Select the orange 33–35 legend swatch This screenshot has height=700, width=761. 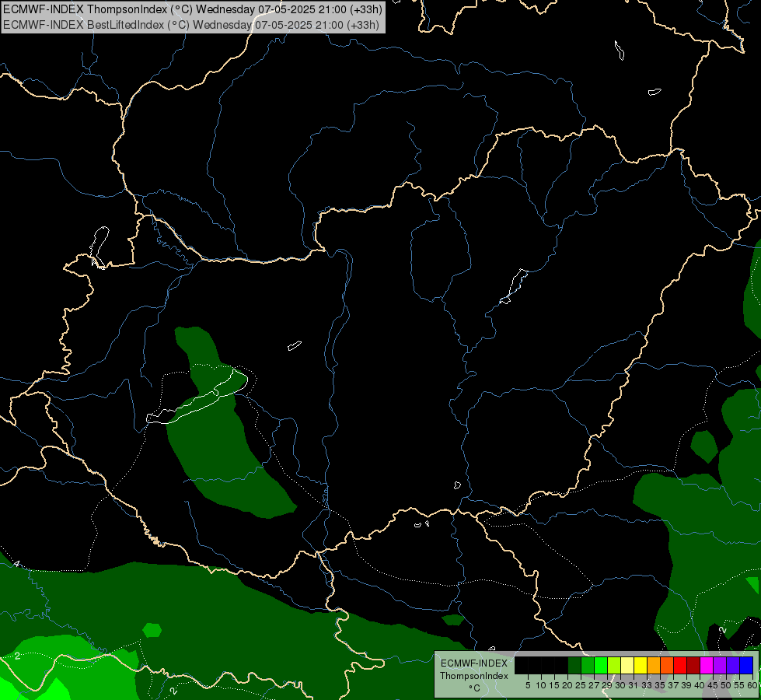654,665
